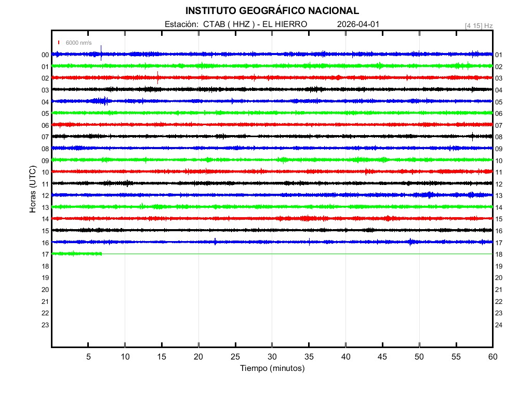
Task: Select hour label "23" on the left axis
Action: 45,325
